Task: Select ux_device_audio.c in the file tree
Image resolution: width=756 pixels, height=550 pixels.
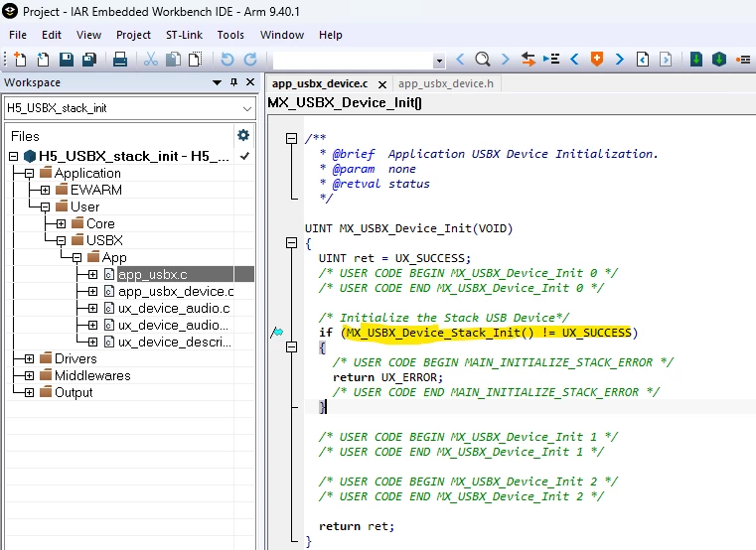Action: coord(174,308)
